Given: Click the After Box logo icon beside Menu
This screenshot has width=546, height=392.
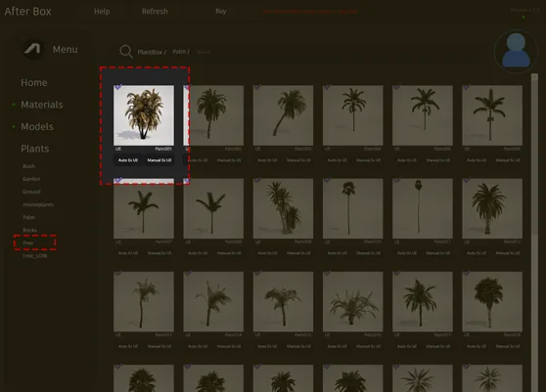Looking at the screenshot, I should pyautogui.click(x=33, y=49).
